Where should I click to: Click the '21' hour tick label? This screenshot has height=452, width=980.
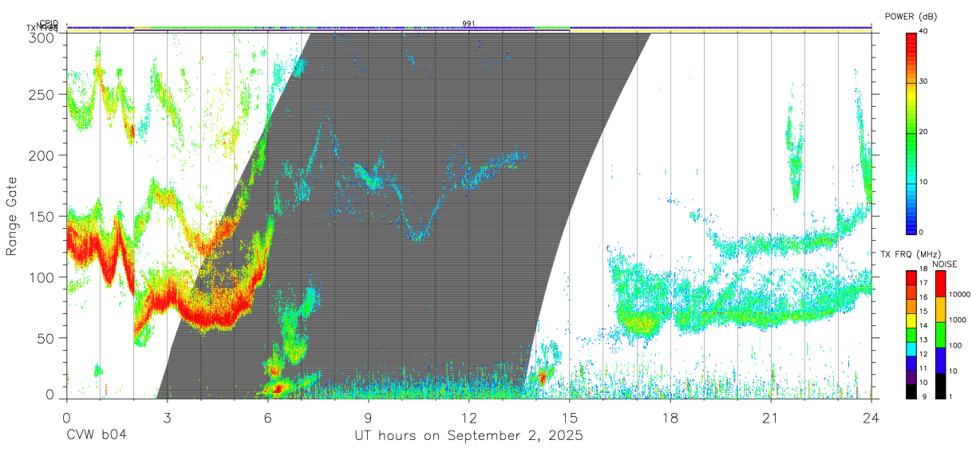(x=770, y=417)
